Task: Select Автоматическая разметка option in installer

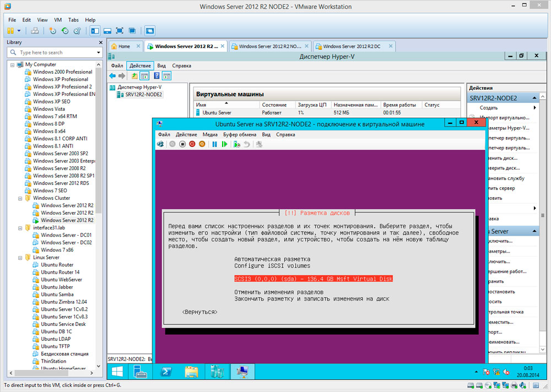Action: coord(272,259)
